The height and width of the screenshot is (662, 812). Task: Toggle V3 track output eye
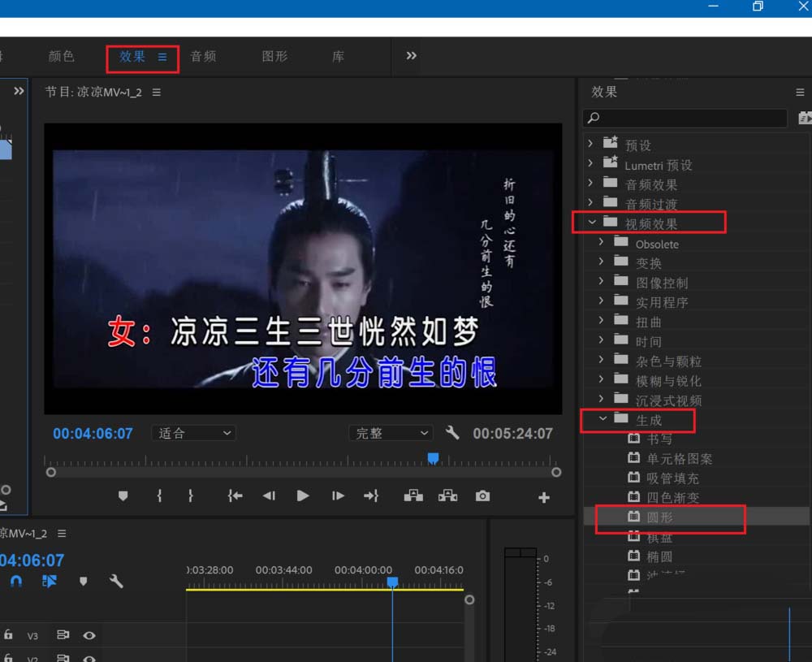(89, 635)
